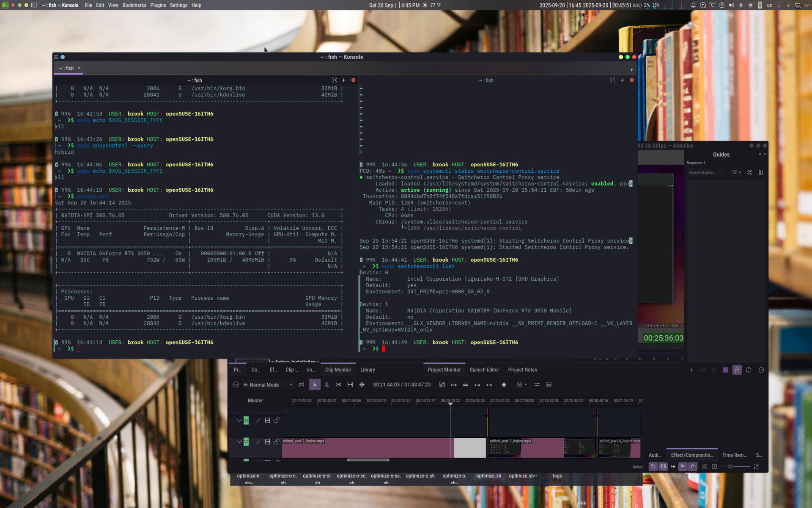812x508 pixels.
Task: Click the favorite effects star icon
Action: click(x=504, y=384)
